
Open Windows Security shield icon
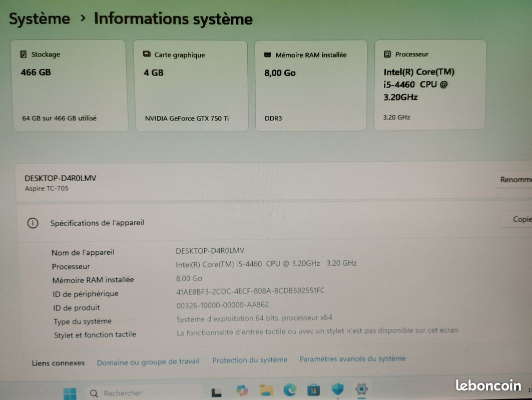click(x=338, y=389)
